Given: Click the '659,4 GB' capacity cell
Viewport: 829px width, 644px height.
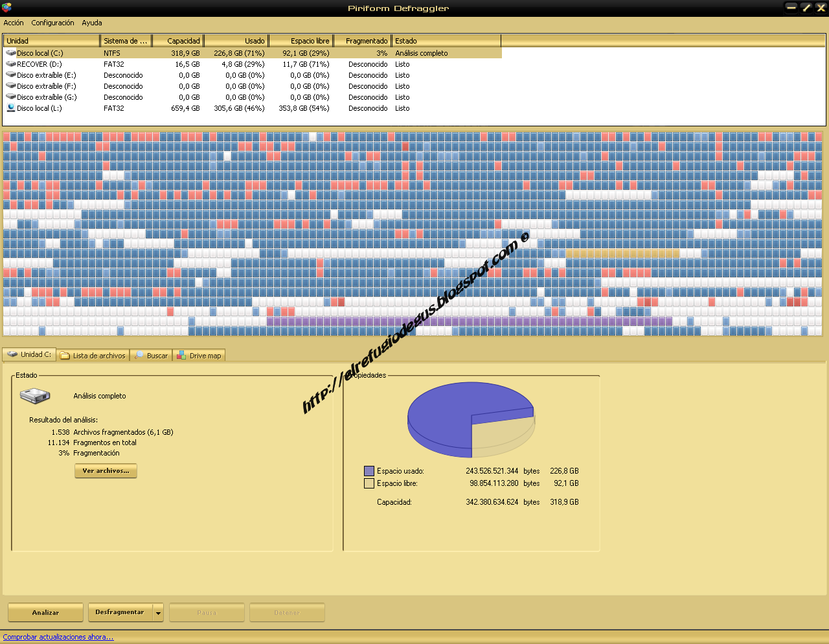Looking at the screenshot, I should coord(186,108).
